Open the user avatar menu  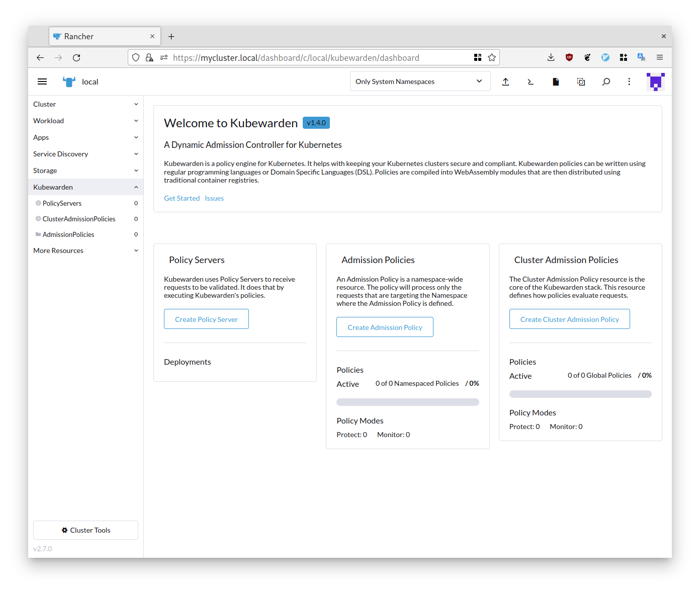click(x=655, y=81)
